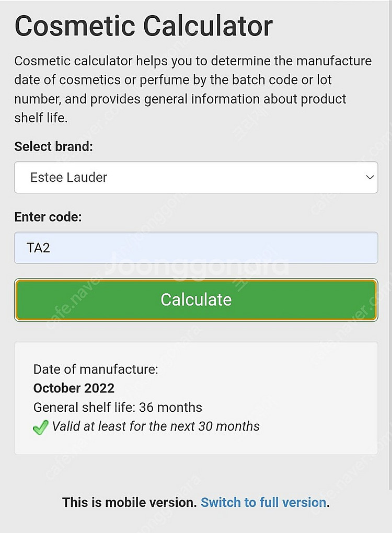Open the Estee Lauder brand dropdown
This screenshot has height=533, width=392.
coord(195,178)
